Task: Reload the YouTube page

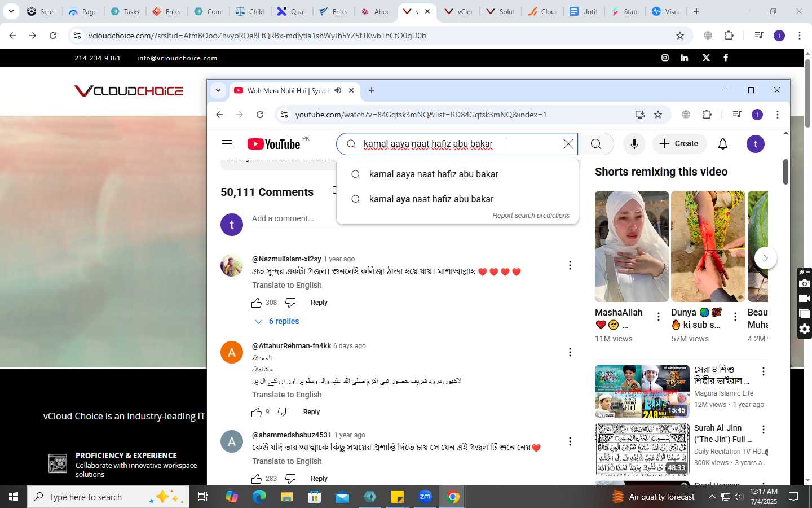Action: coord(260,115)
